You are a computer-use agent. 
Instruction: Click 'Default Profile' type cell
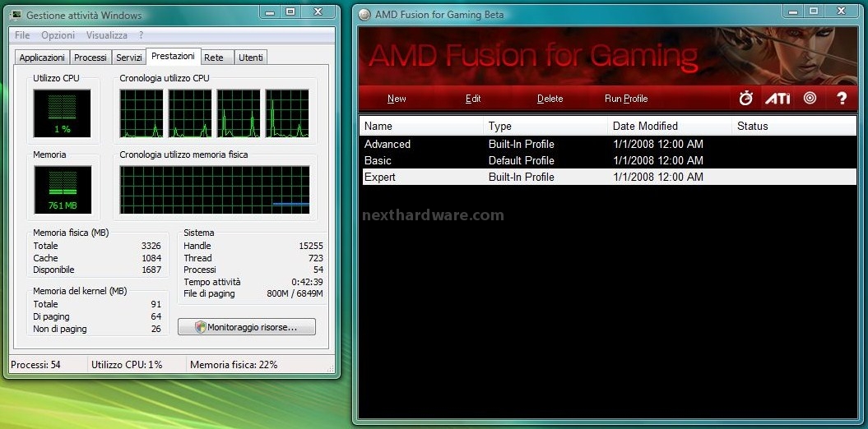click(x=522, y=161)
